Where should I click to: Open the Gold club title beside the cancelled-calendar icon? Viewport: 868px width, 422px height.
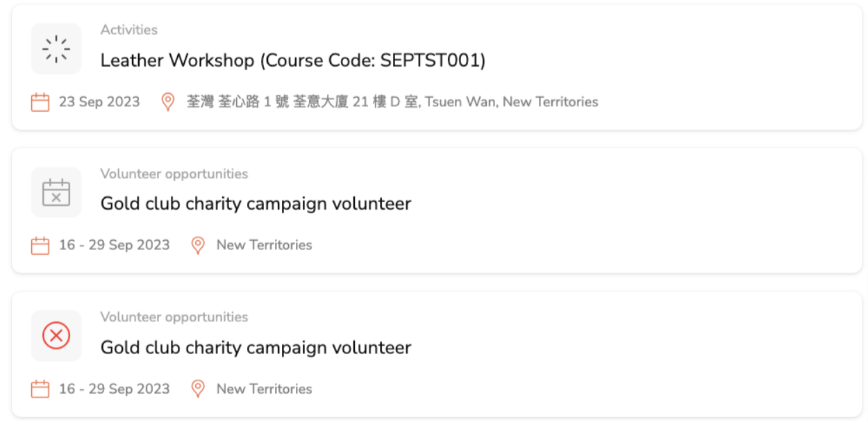[x=256, y=204]
